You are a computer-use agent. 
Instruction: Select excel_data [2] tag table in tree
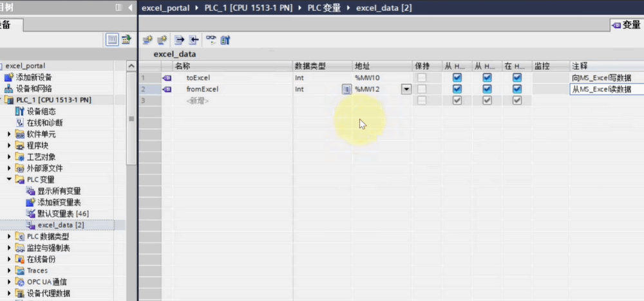pyautogui.click(x=61, y=225)
